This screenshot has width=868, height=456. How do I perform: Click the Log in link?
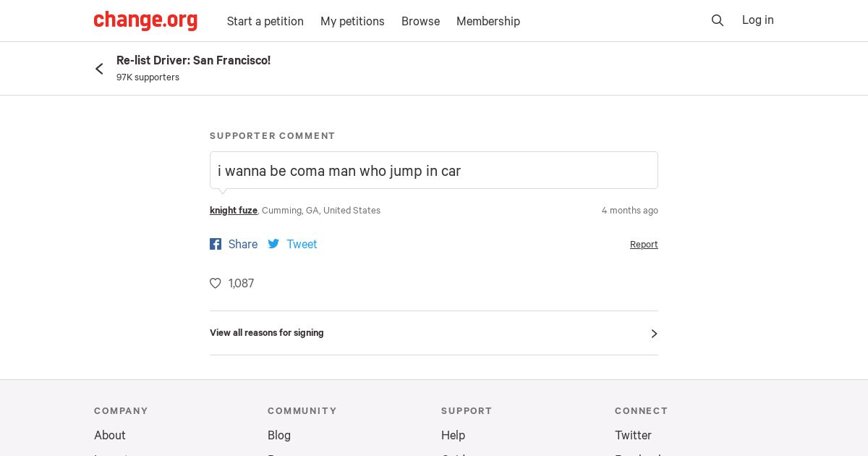757,20
